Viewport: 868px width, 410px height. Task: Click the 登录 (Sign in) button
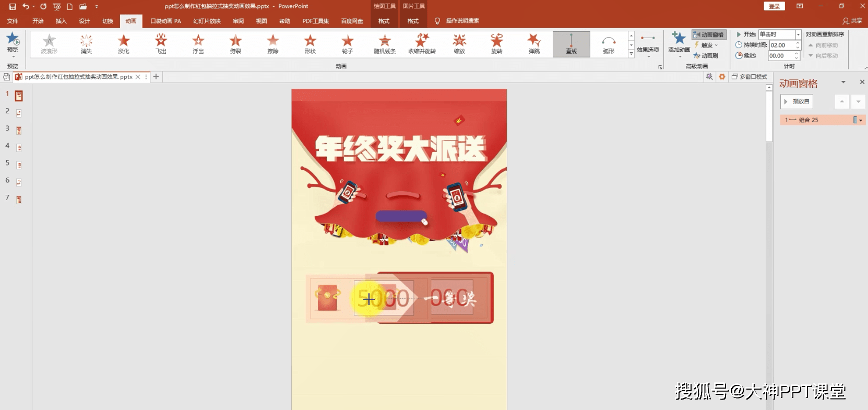tap(775, 6)
